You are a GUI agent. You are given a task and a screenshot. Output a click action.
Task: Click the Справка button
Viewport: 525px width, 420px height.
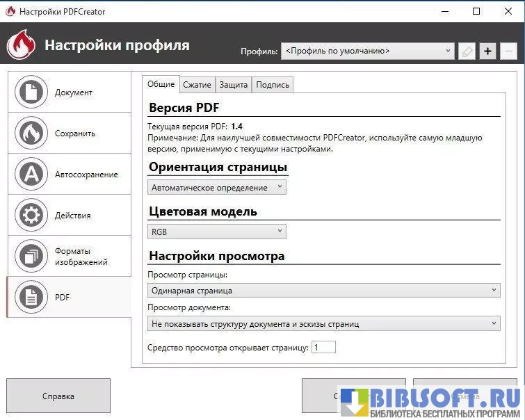(58, 396)
